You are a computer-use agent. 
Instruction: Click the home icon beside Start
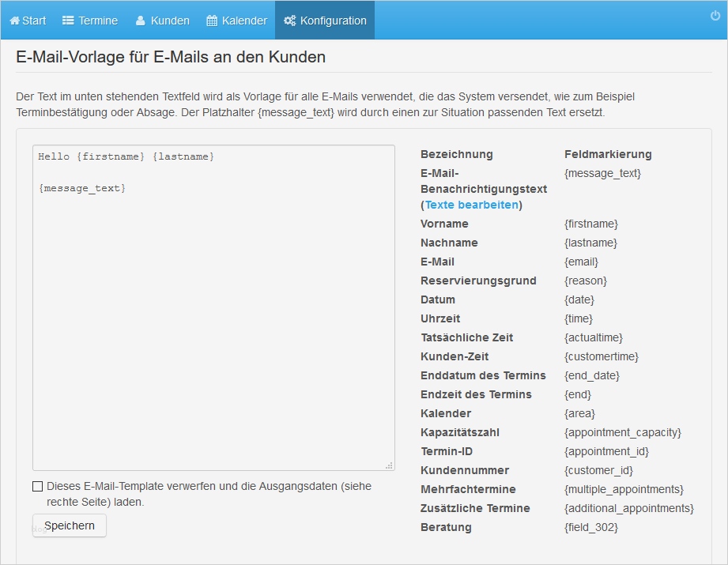[x=14, y=21]
